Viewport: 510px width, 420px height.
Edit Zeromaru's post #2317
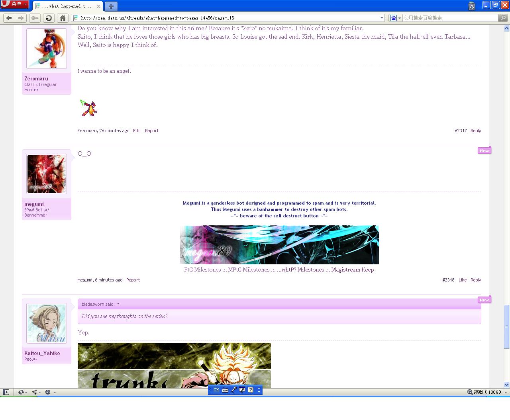137,131
